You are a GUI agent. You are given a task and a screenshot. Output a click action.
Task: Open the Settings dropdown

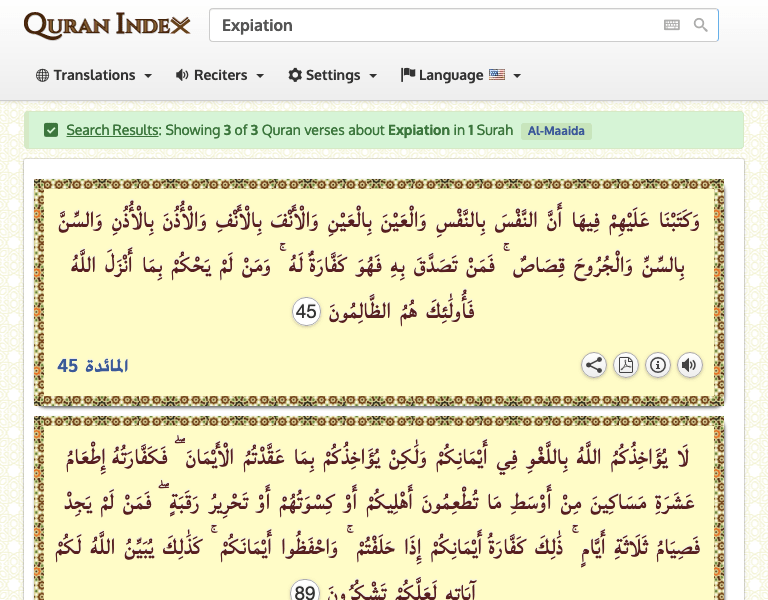coord(333,75)
